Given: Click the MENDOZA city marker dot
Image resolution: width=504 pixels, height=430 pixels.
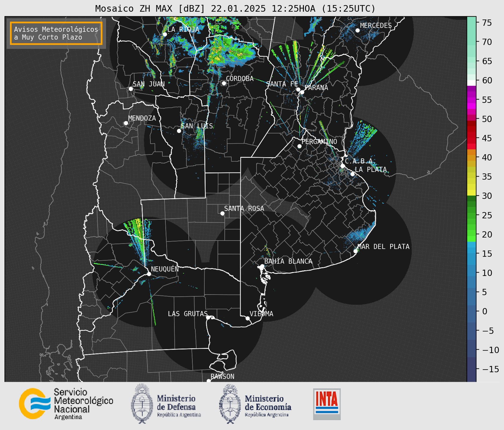Looking at the screenshot, I should pos(126,123).
